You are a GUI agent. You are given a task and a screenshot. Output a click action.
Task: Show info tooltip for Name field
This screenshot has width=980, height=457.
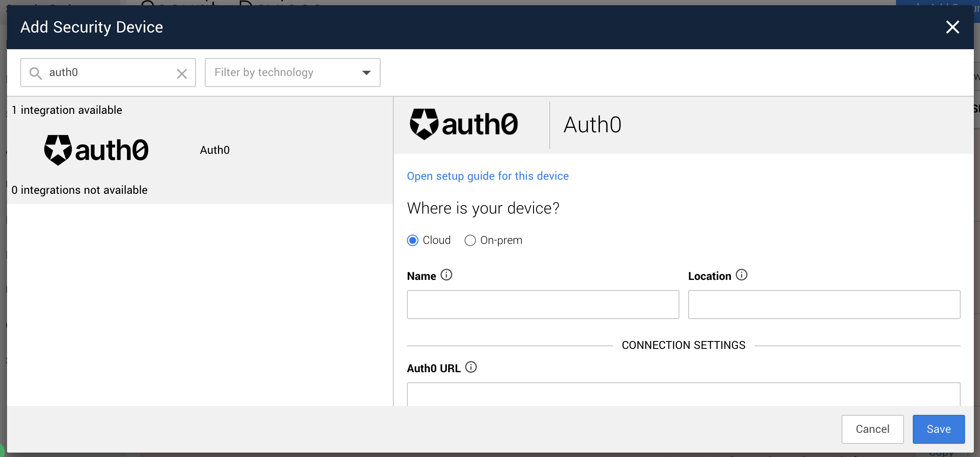[x=446, y=275]
